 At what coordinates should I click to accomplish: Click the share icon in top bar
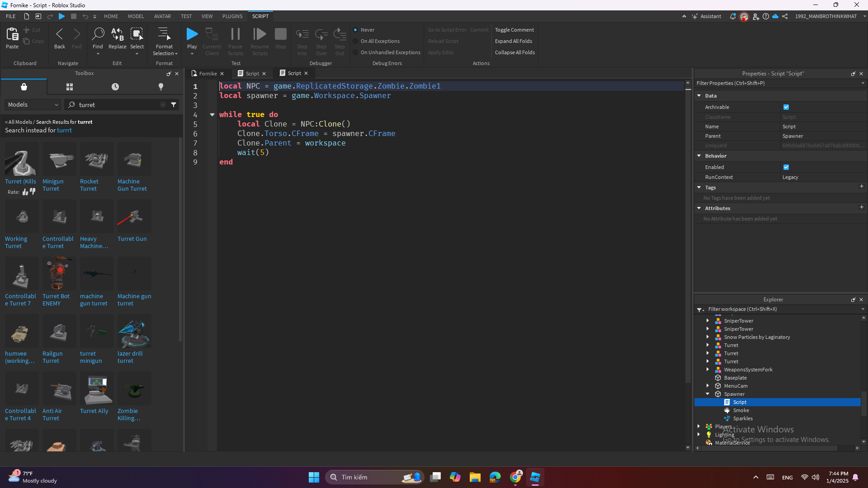pos(785,16)
